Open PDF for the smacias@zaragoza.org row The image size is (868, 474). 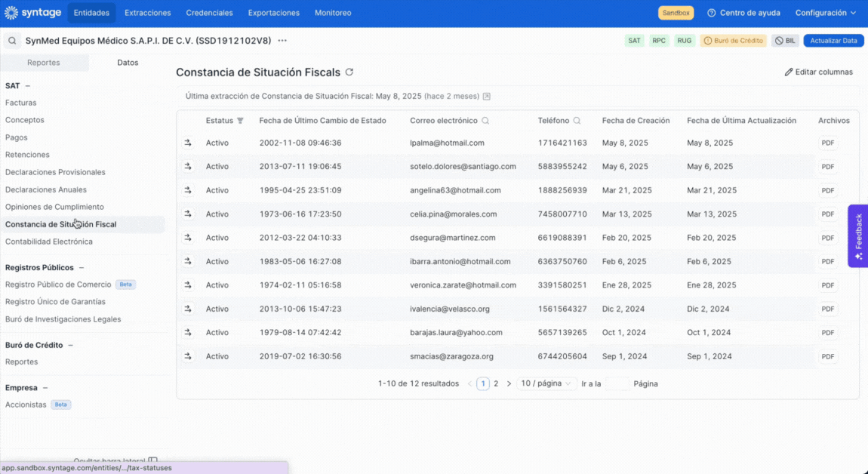tap(827, 356)
